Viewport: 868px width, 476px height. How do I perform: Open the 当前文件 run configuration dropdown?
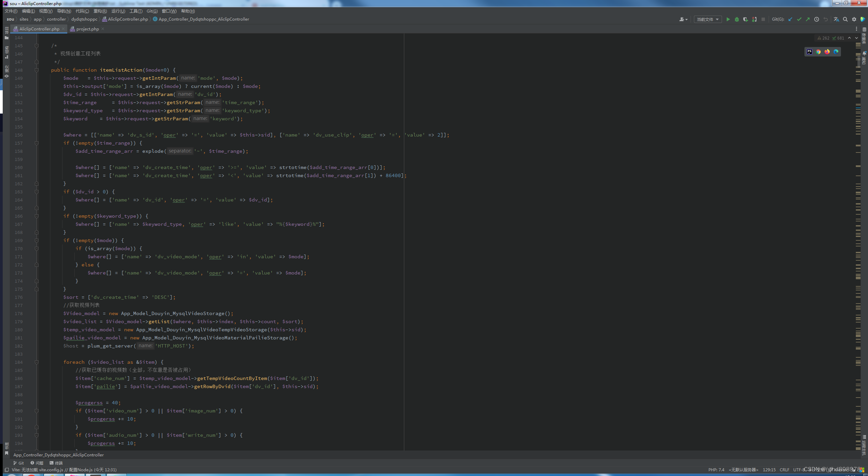point(708,19)
